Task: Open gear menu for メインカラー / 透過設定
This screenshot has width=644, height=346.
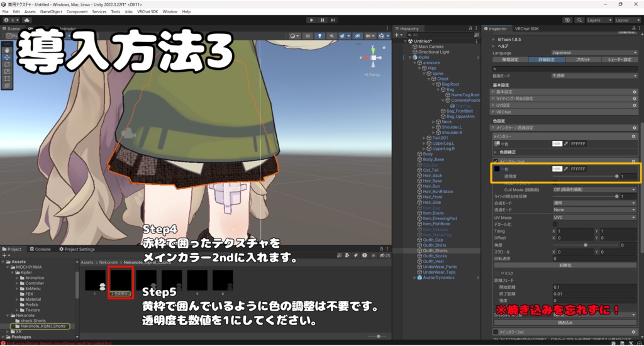Action: (x=635, y=128)
